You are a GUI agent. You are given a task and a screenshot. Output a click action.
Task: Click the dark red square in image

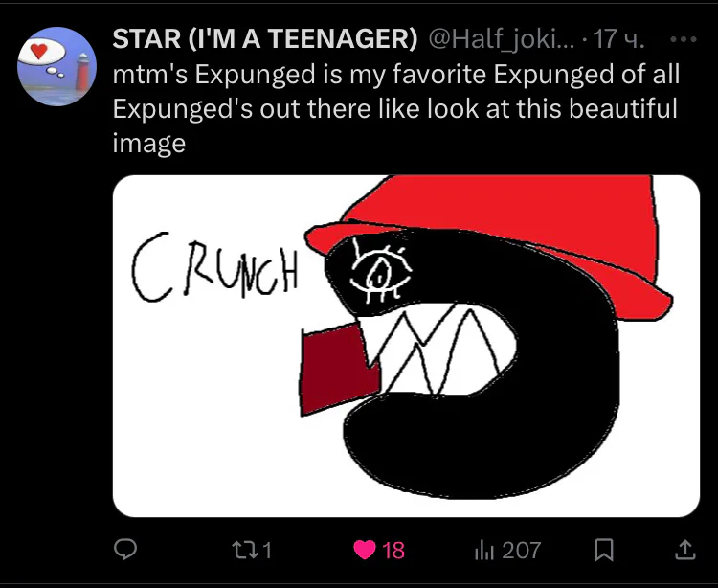339,369
